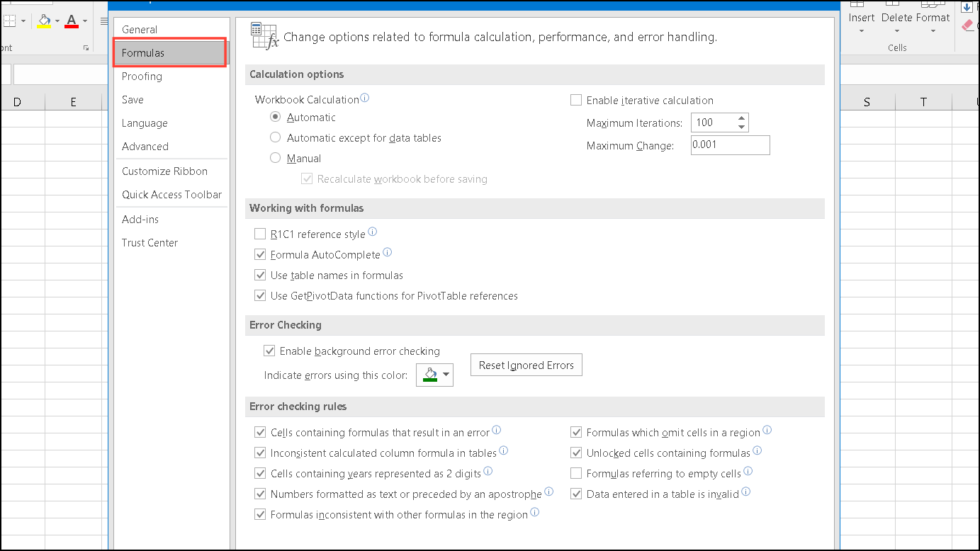Click the info icon beside R1C1 reference style

point(373,232)
